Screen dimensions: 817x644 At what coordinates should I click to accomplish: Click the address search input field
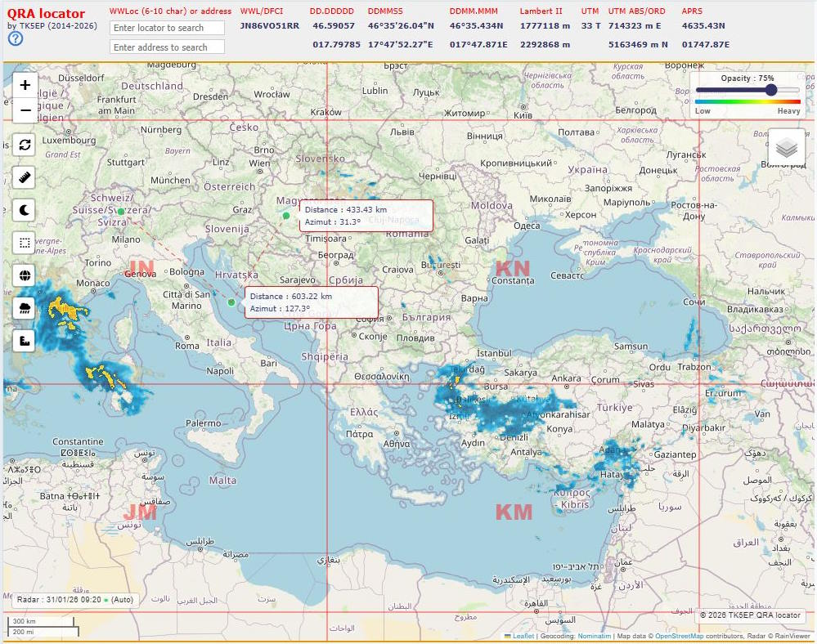click(x=167, y=47)
